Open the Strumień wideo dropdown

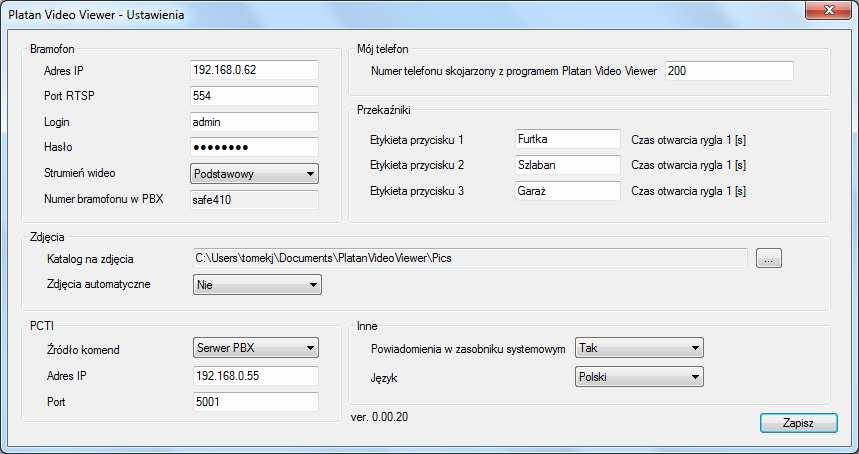point(254,174)
